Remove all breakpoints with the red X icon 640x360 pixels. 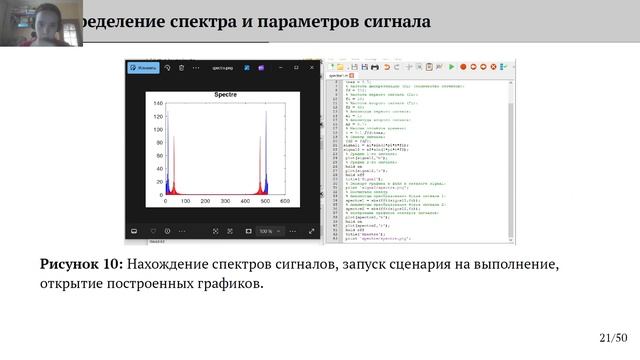click(493, 67)
